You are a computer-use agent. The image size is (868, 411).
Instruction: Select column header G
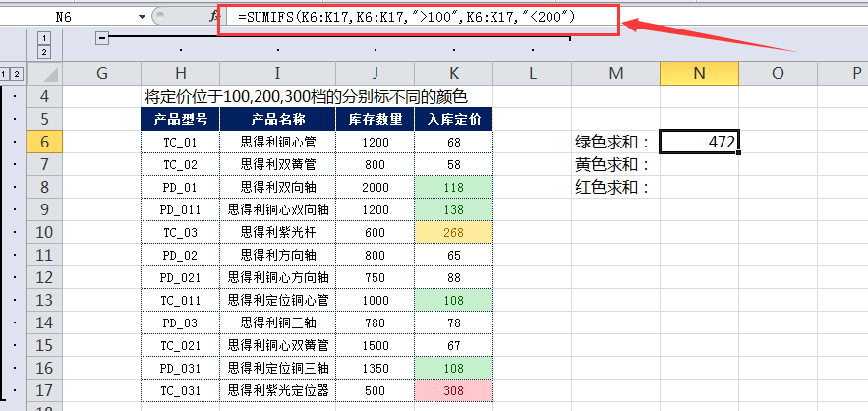(102, 73)
